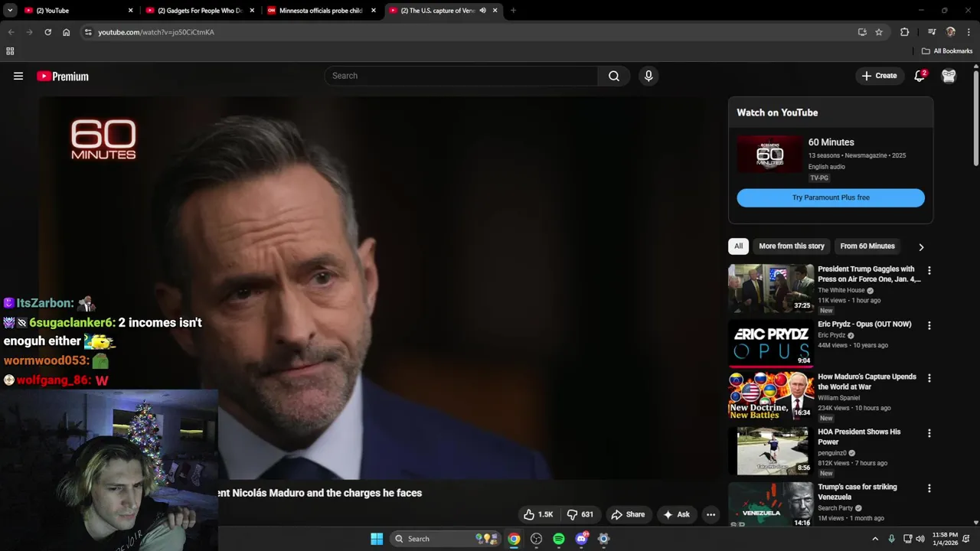Screen dimensions: 980x551
Task: Open the YouTube account avatar menu
Action: click(949, 76)
